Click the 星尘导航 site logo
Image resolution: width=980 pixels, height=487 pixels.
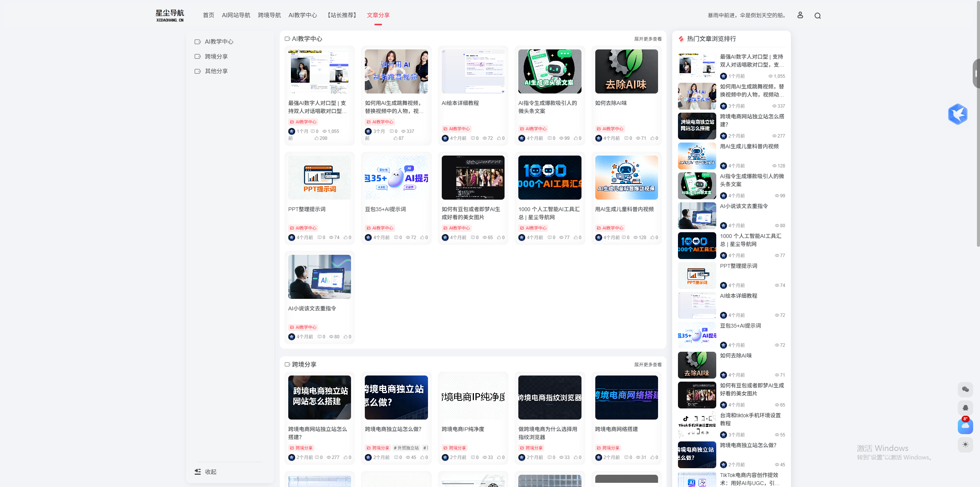pos(169,15)
